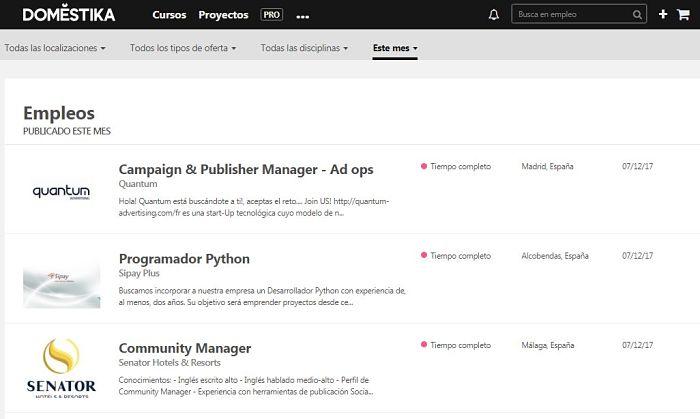Open the Programador Python job
The height and width of the screenshot is (419, 700).
coord(184,259)
